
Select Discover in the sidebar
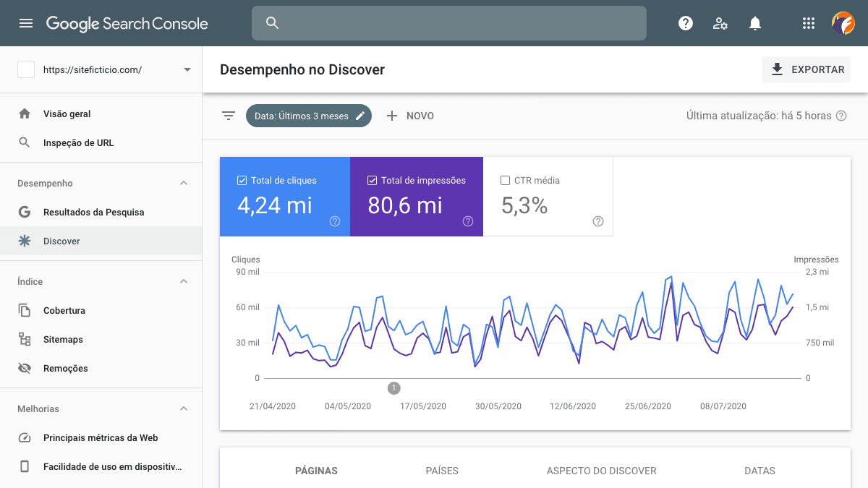[101, 241]
